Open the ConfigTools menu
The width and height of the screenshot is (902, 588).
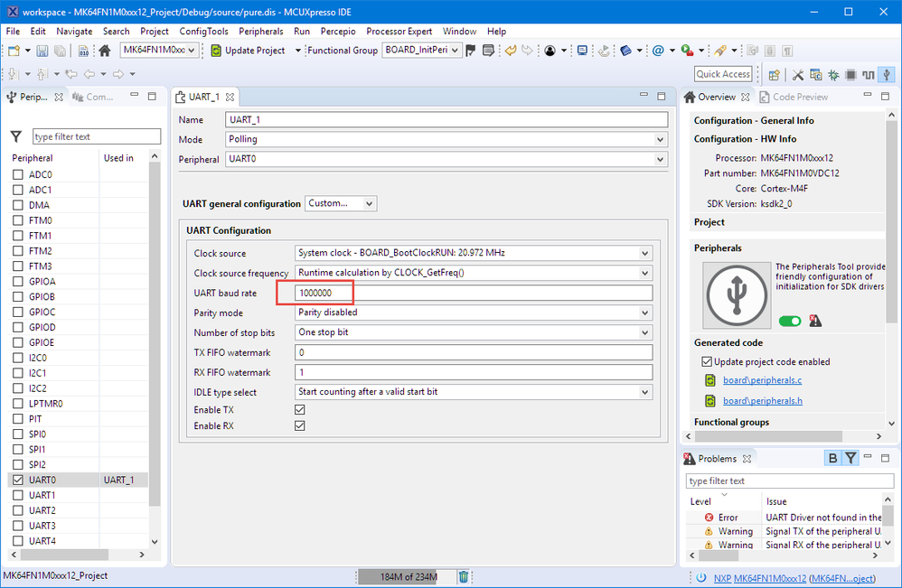click(203, 31)
